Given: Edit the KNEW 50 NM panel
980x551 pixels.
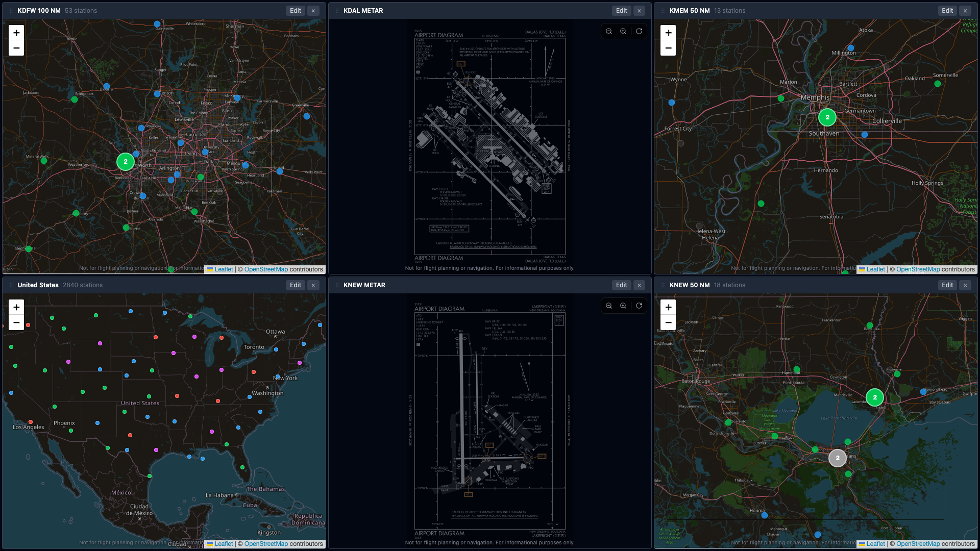Looking at the screenshot, I should point(947,285).
